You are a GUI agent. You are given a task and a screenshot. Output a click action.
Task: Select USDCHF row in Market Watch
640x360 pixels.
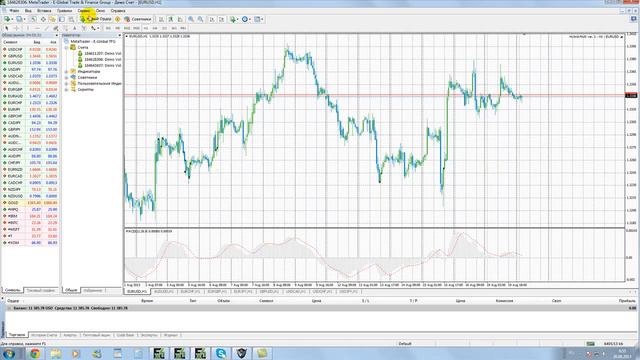pyautogui.click(x=30, y=49)
